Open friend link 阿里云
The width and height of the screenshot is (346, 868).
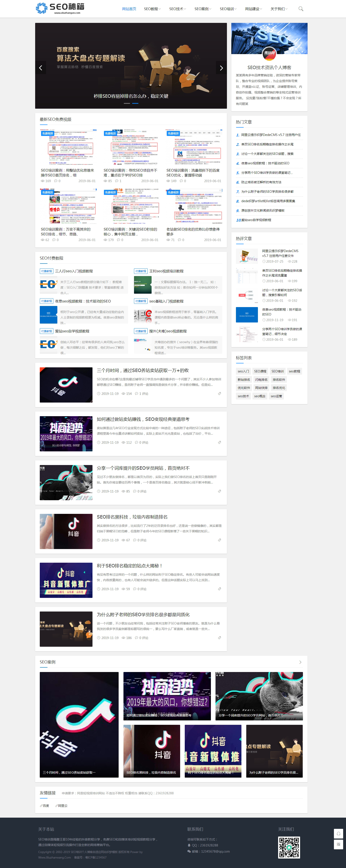61,806
